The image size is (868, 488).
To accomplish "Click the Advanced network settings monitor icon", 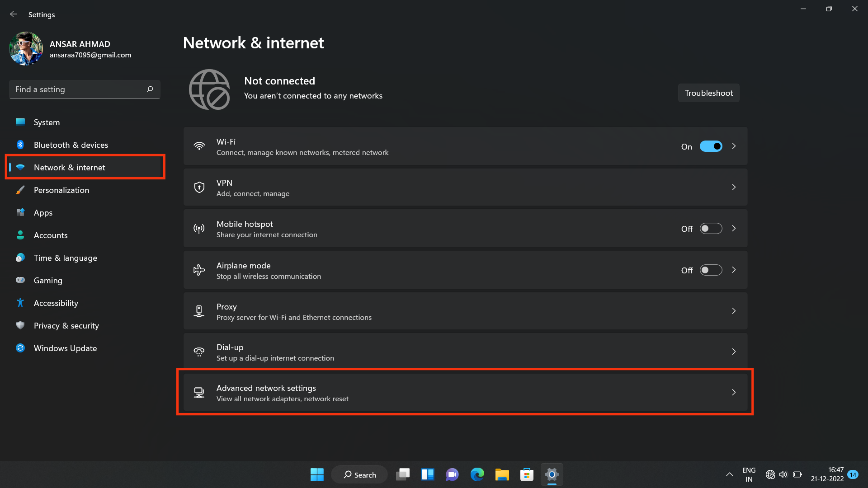I will point(199,393).
